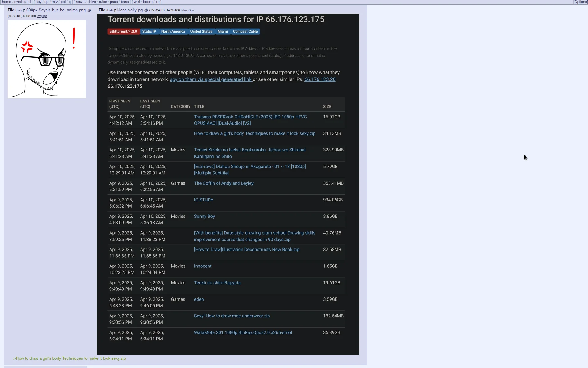This screenshot has height=368, width=588.
Task: Click the Tenkû no shiro Rapyuta title
Action: pos(217,283)
